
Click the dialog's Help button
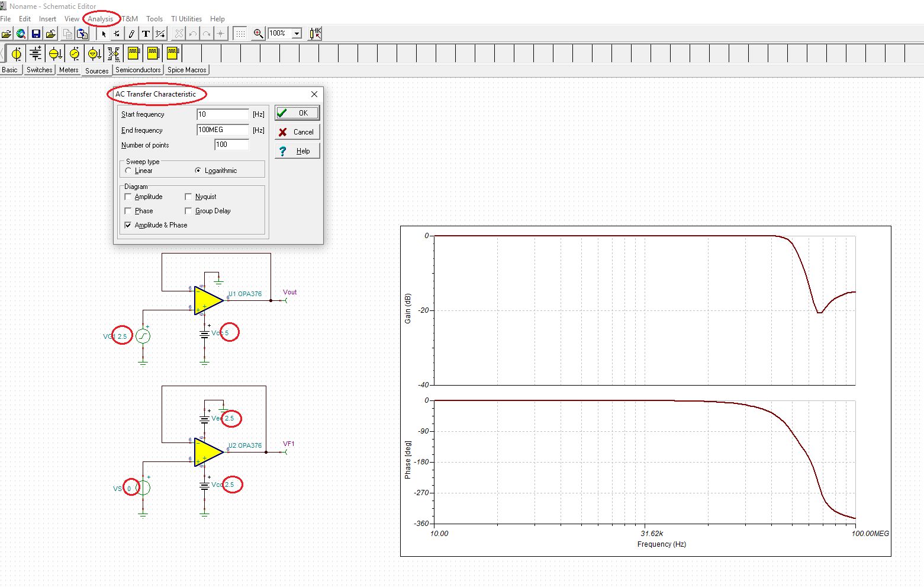point(297,151)
